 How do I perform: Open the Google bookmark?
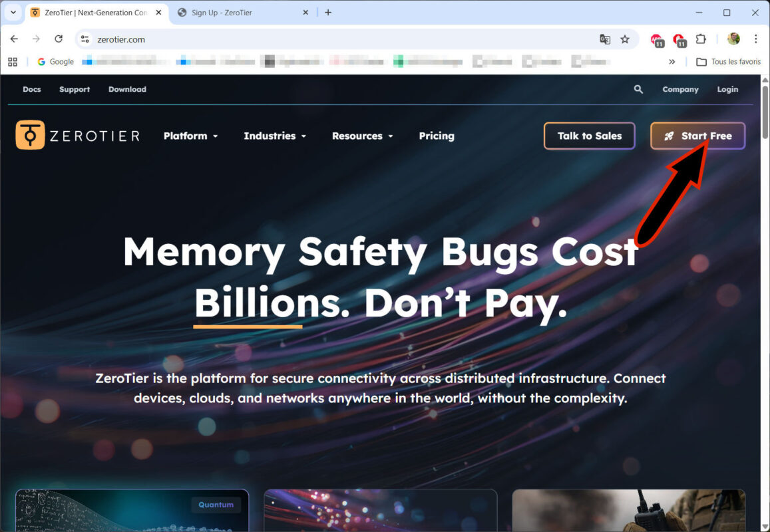[55, 62]
